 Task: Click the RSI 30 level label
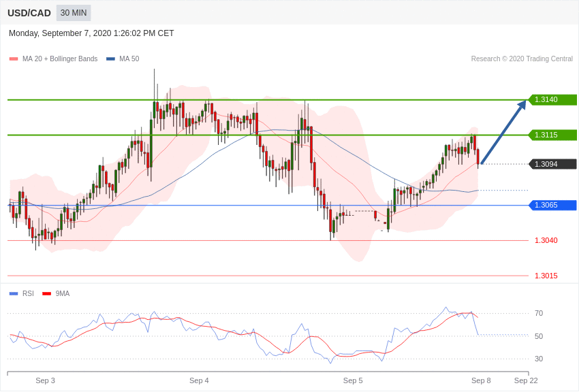[539, 359]
